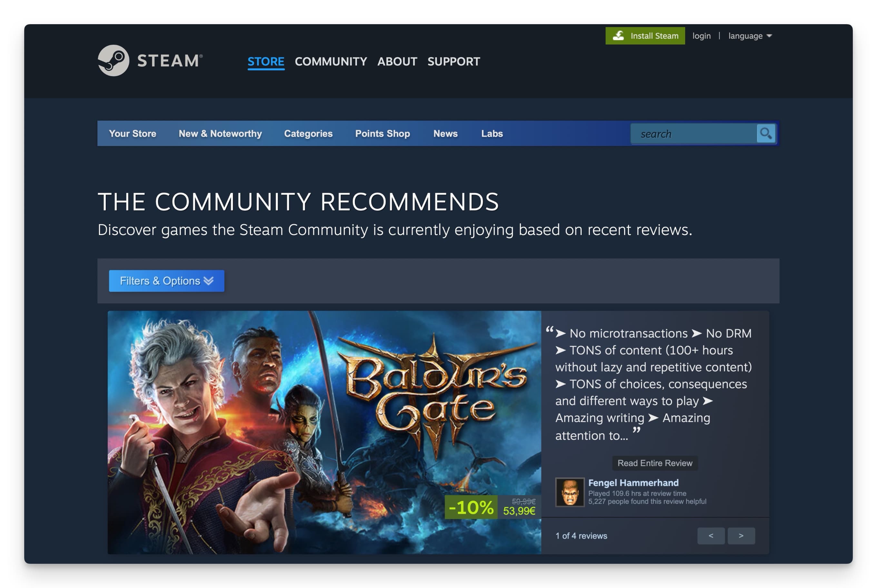
Task: Expand Filters & Options
Action: 167,281
